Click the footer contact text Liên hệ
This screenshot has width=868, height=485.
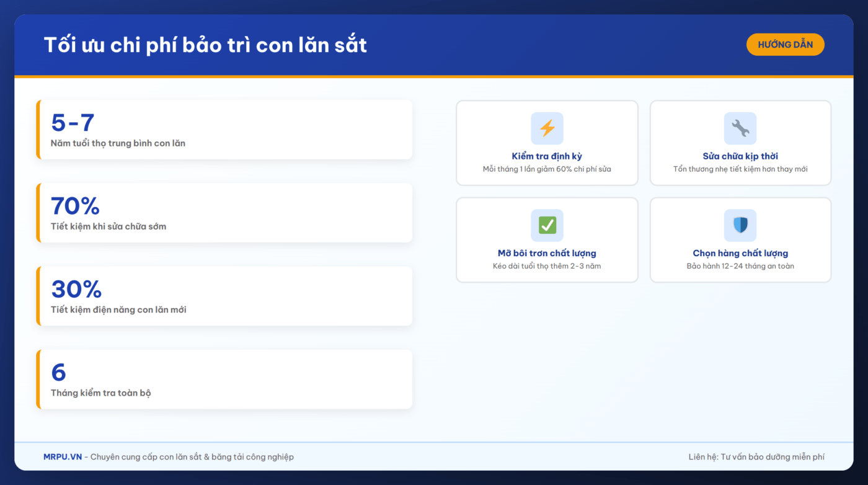click(x=756, y=457)
